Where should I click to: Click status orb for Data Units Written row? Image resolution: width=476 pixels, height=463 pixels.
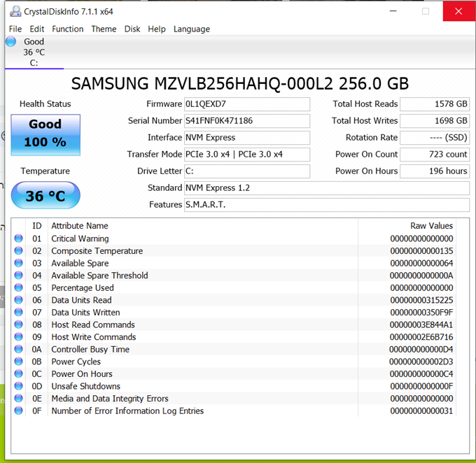[18, 312]
